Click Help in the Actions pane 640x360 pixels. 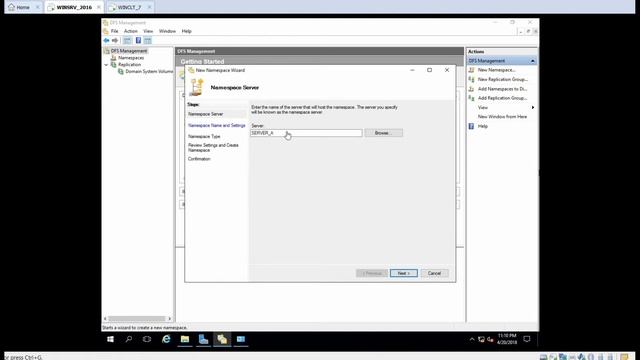pos(482,127)
